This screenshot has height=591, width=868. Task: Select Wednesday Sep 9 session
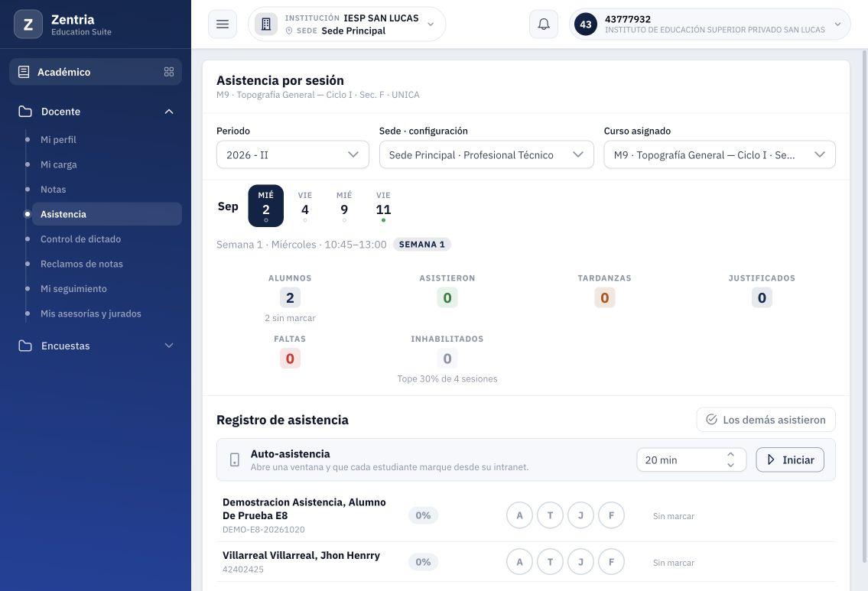coord(344,206)
